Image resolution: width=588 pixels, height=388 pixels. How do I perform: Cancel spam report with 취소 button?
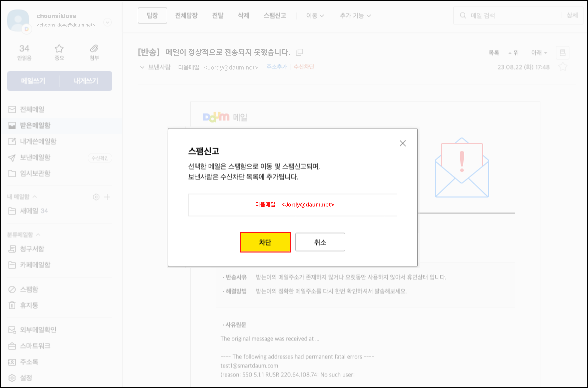point(320,242)
